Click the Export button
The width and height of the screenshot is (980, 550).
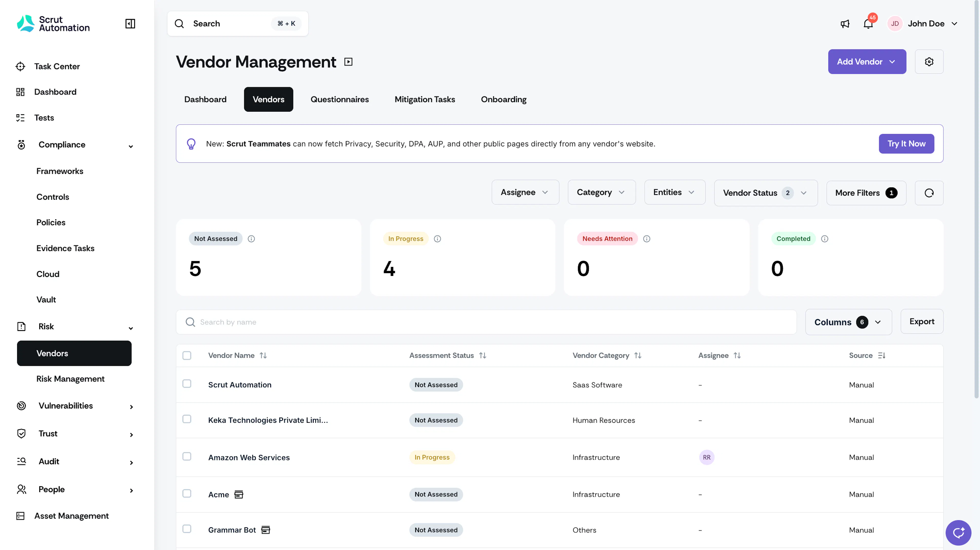922,322
